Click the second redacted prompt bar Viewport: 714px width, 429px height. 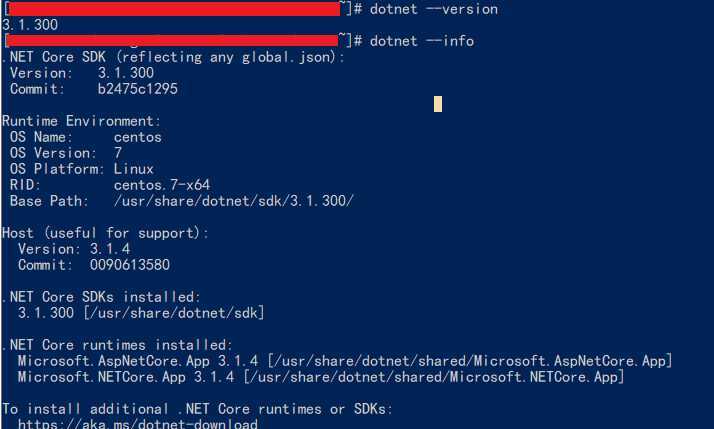coord(172,41)
